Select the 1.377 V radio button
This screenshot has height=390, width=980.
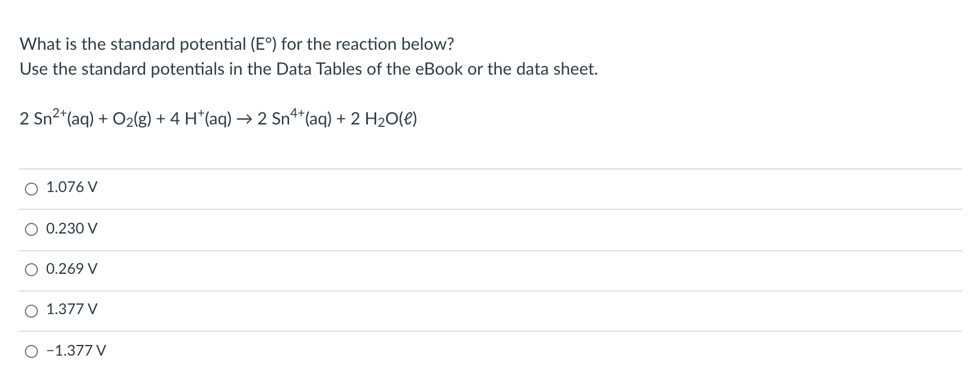click(x=31, y=309)
